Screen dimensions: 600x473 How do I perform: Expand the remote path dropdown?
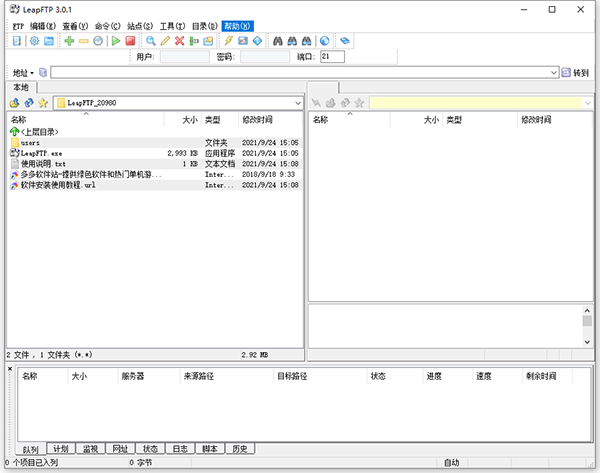[588, 103]
